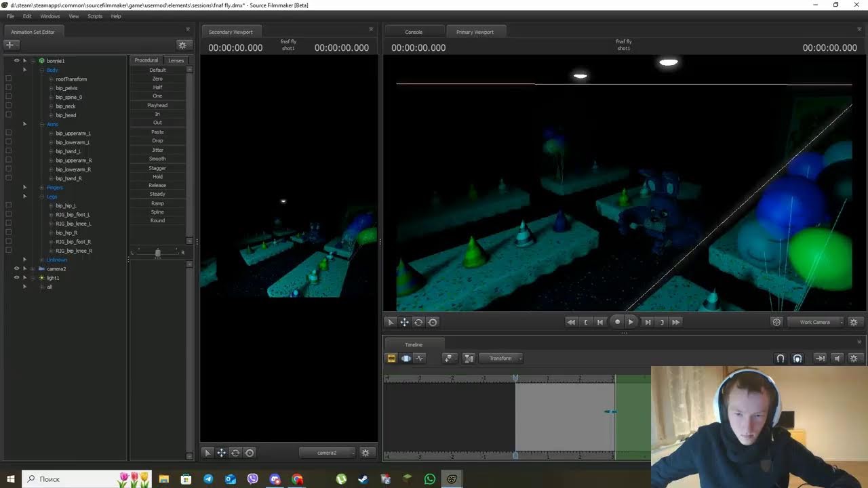This screenshot has height=488, width=868.
Task: Click the L-R balance slider handle
Action: [x=157, y=253]
